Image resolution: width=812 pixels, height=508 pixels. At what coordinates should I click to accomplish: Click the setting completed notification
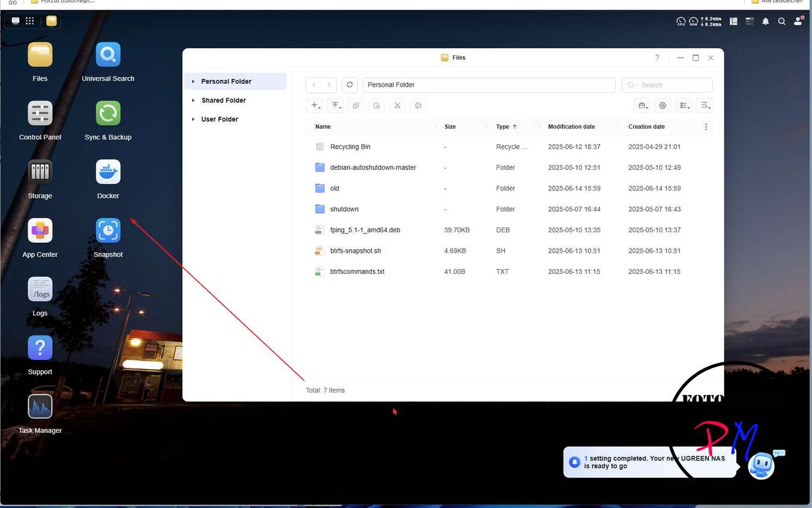coord(650,462)
